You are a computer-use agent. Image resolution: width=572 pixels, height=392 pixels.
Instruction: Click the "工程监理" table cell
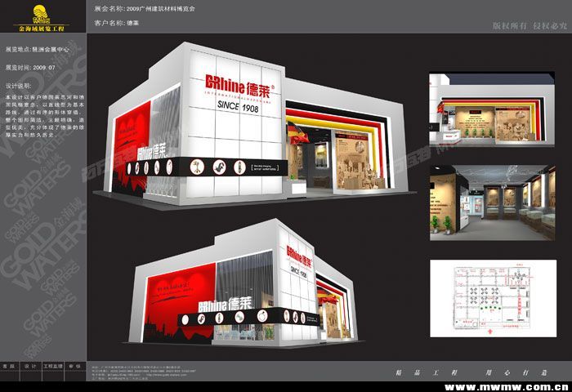point(53,367)
